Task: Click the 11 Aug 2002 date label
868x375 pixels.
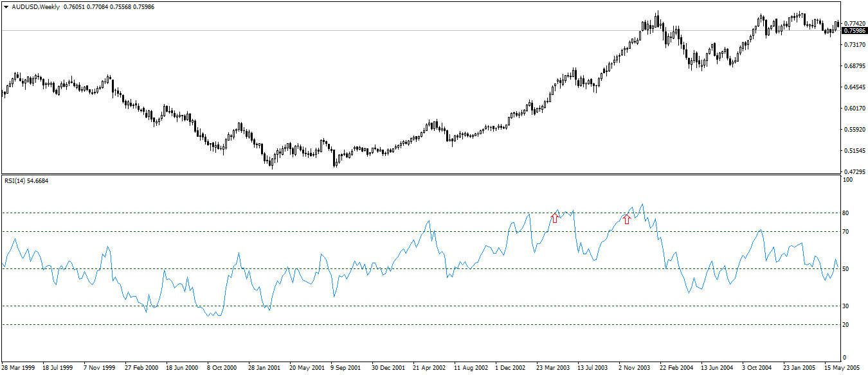Action: pos(471,368)
